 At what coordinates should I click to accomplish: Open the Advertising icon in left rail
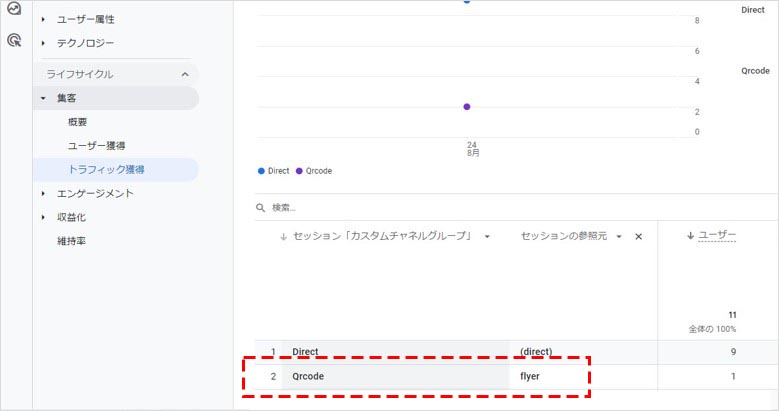14,40
